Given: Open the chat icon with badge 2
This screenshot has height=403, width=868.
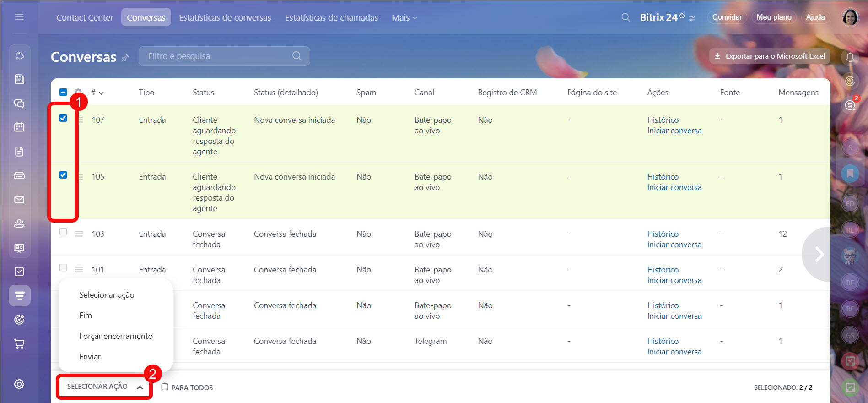Looking at the screenshot, I should 850,105.
